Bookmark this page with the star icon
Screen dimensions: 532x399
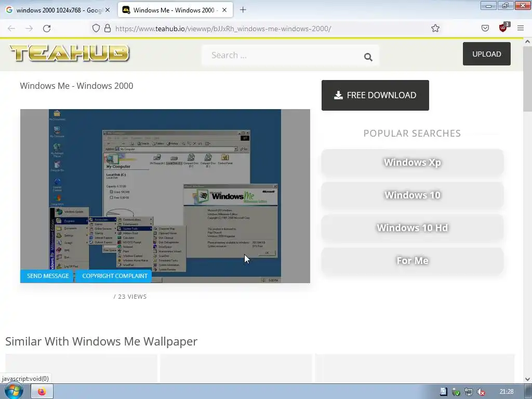click(435, 28)
